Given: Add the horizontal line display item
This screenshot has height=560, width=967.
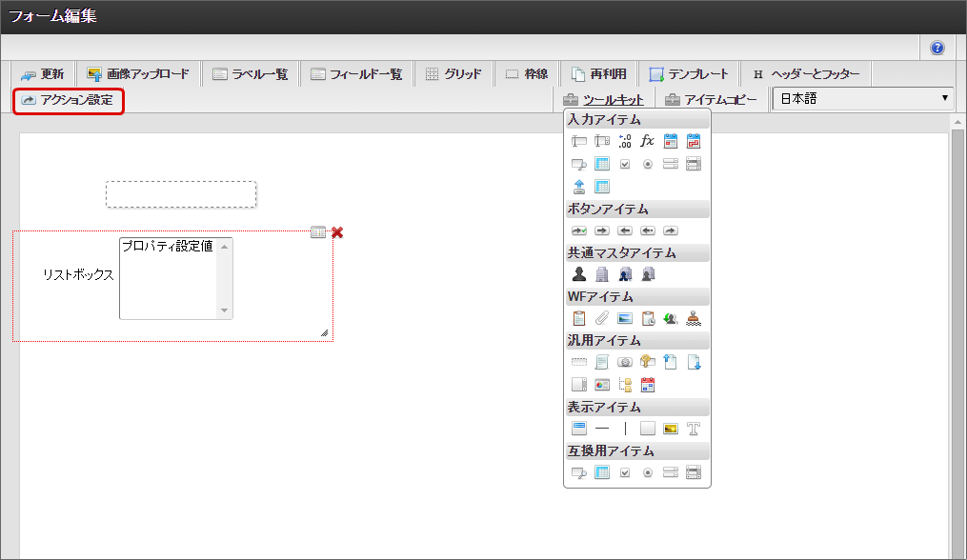Looking at the screenshot, I should coord(602,429).
